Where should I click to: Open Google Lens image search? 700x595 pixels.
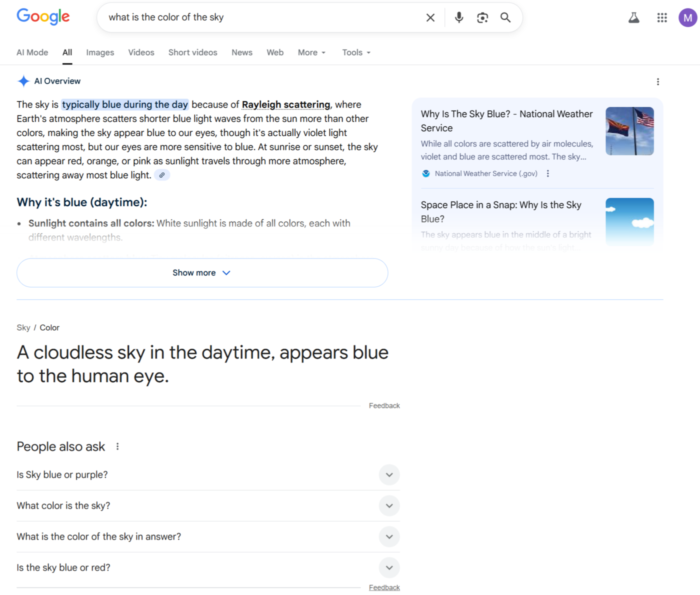tap(482, 17)
